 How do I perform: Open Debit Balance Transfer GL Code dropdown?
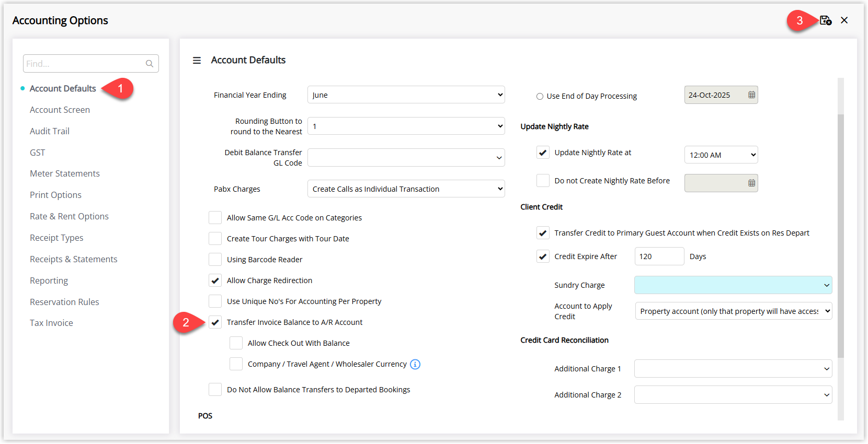[406, 157]
